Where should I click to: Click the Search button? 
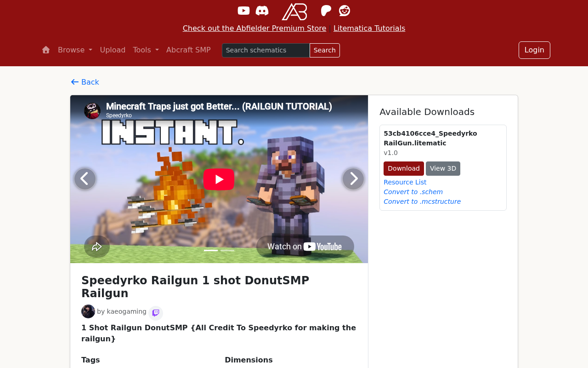pyautogui.click(x=325, y=50)
